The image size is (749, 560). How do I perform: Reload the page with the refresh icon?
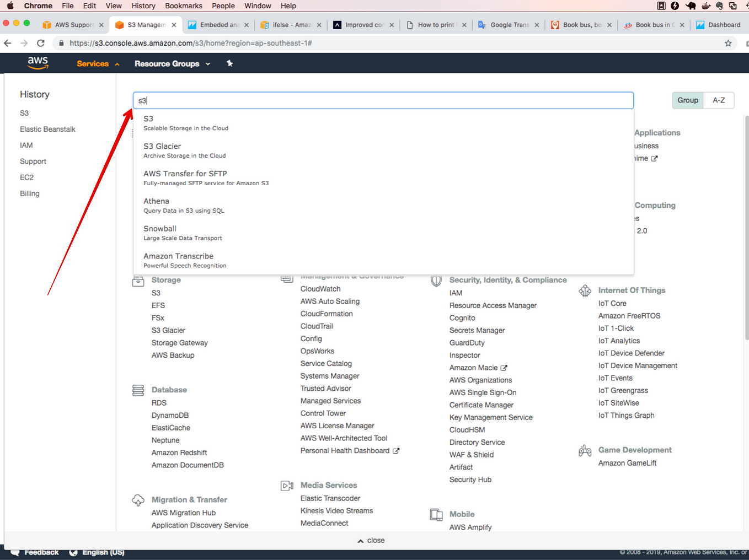pos(40,43)
